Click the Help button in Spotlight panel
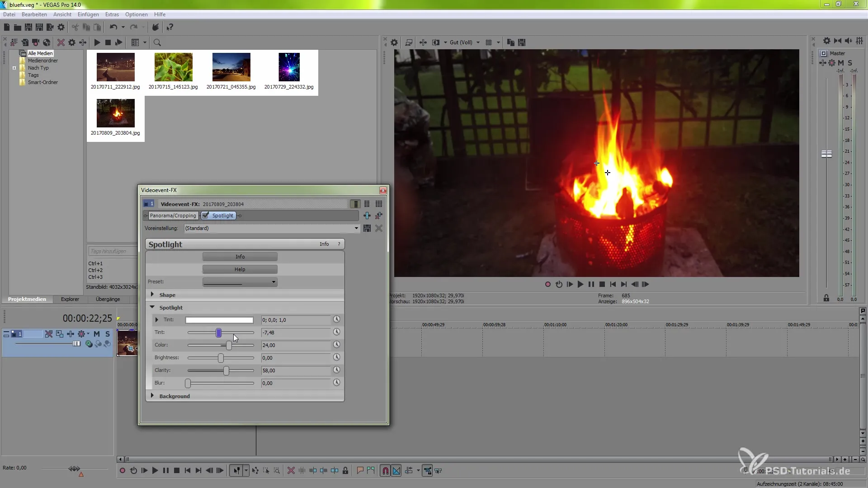This screenshot has height=488, width=868. pos(240,269)
